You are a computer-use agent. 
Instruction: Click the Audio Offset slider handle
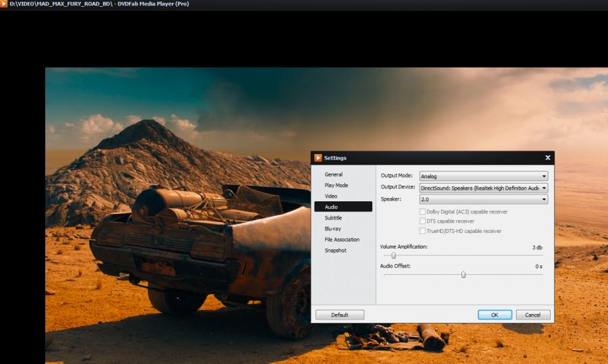tap(463, 275)
